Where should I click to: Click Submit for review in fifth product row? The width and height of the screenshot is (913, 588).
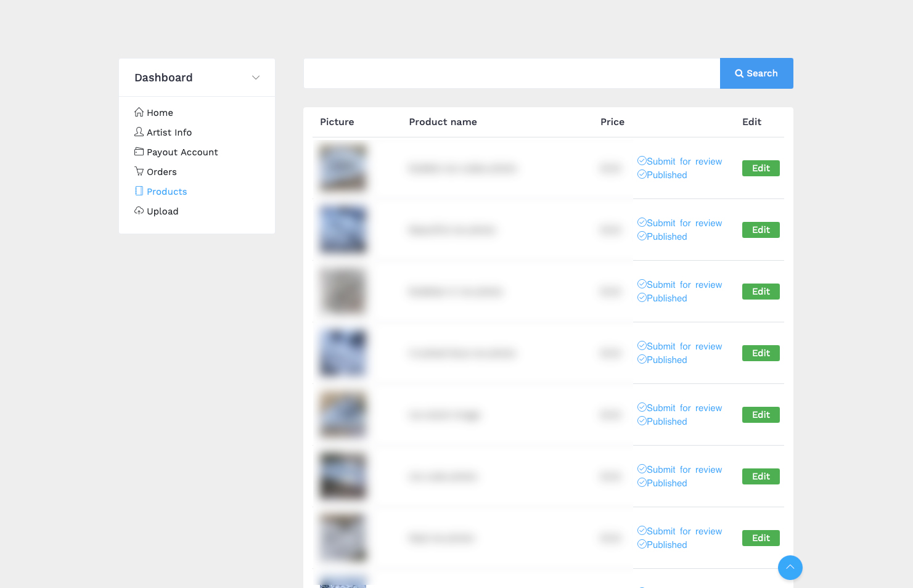pyautogui.click(x=679, y=408)
